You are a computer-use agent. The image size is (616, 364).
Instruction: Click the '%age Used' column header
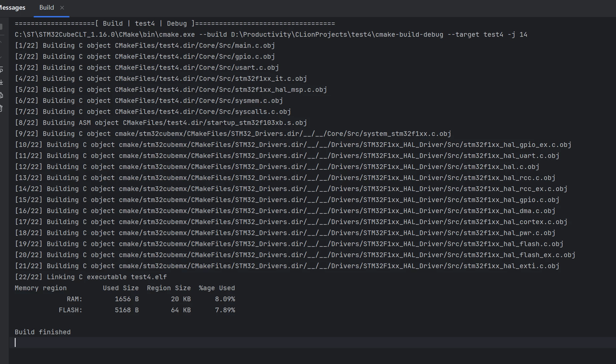217,288
